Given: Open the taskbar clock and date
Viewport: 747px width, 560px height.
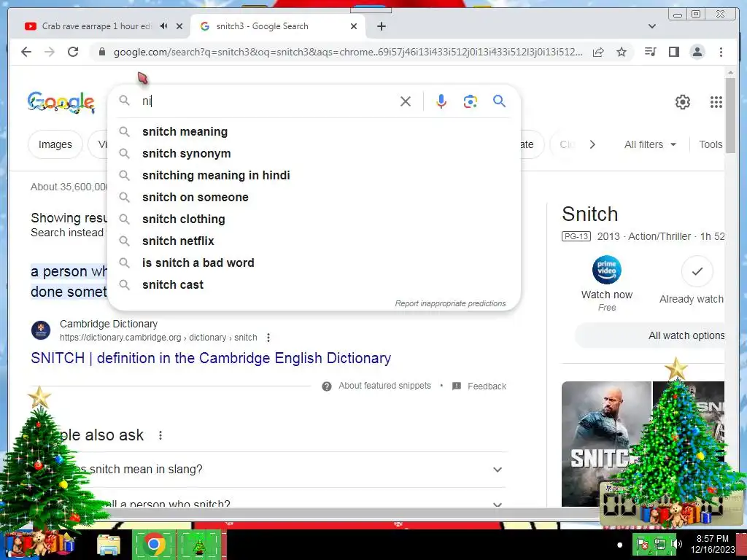Looking at the screenshot, I should (x=712, y=544).
